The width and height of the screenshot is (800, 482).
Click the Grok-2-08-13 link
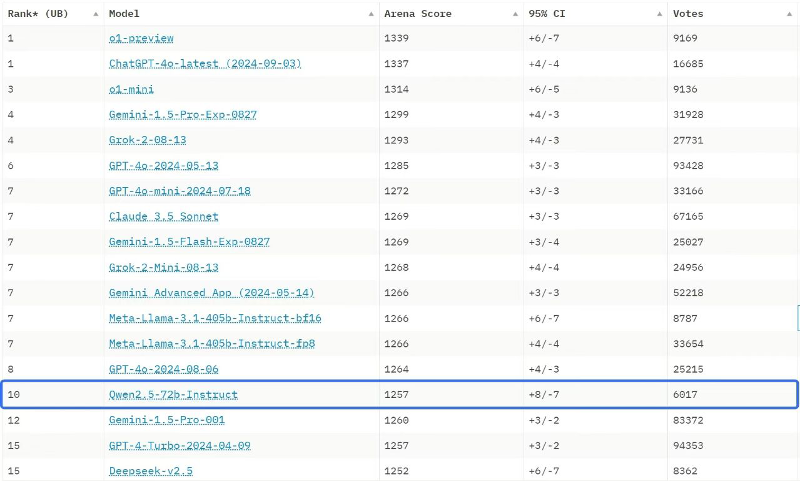(x=147, y=140)
